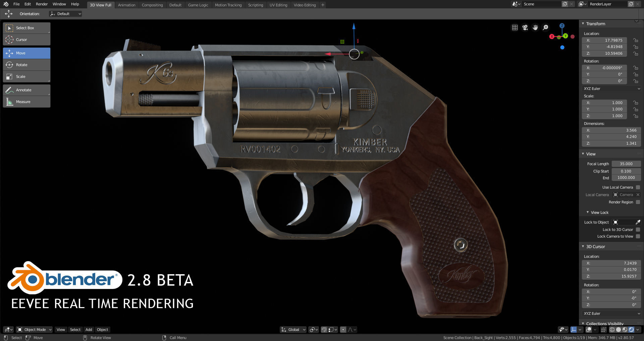This screenshot has width=644, height=341.
Task: Add new RenderLayer with copy icon
Action: pyautogui.click(x=631, y=4)
